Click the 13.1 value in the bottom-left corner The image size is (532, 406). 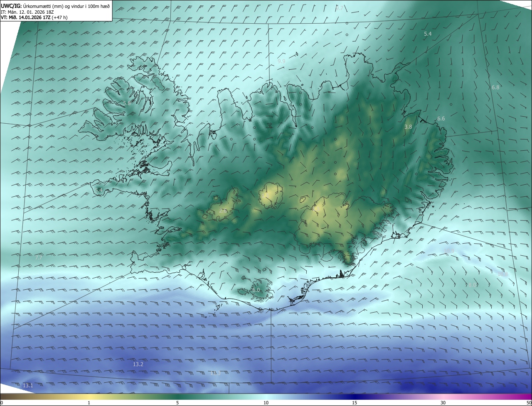coord(28,385)
